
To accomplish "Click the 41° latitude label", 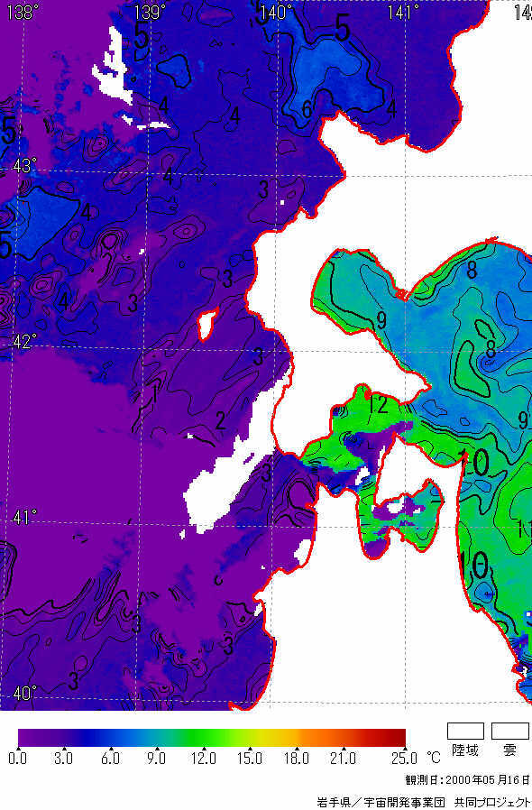I will [24, 517].
